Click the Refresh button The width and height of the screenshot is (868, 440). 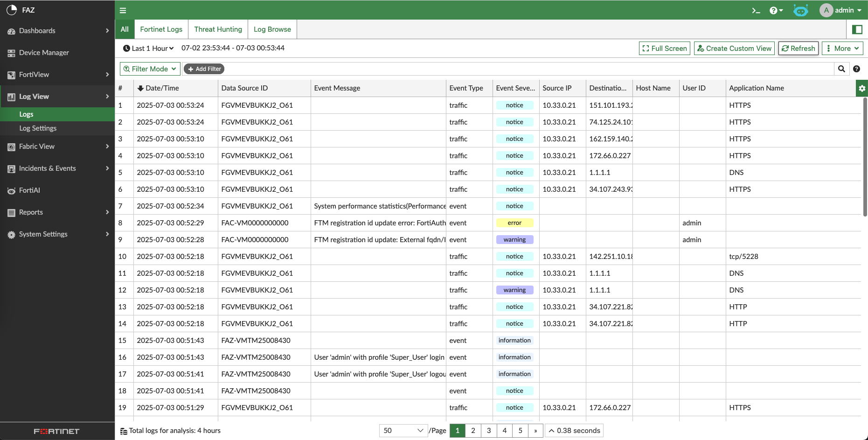pyautogui.click(x=798, y=49)
